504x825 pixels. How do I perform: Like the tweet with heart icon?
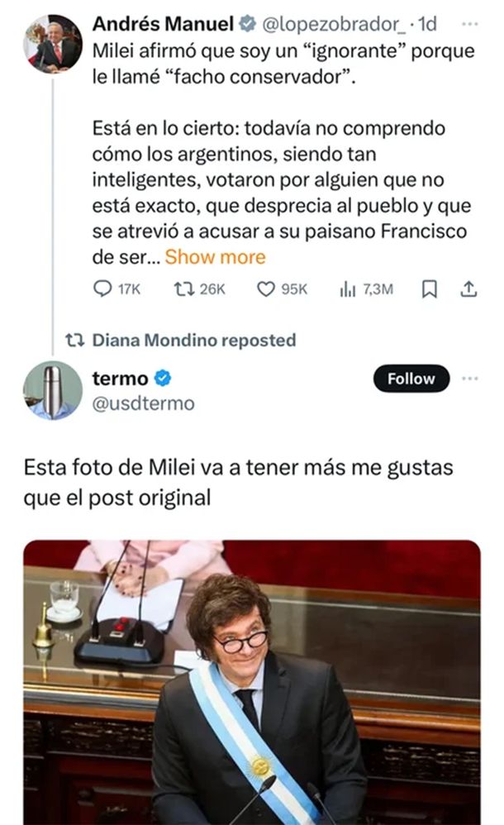(265, 289)
